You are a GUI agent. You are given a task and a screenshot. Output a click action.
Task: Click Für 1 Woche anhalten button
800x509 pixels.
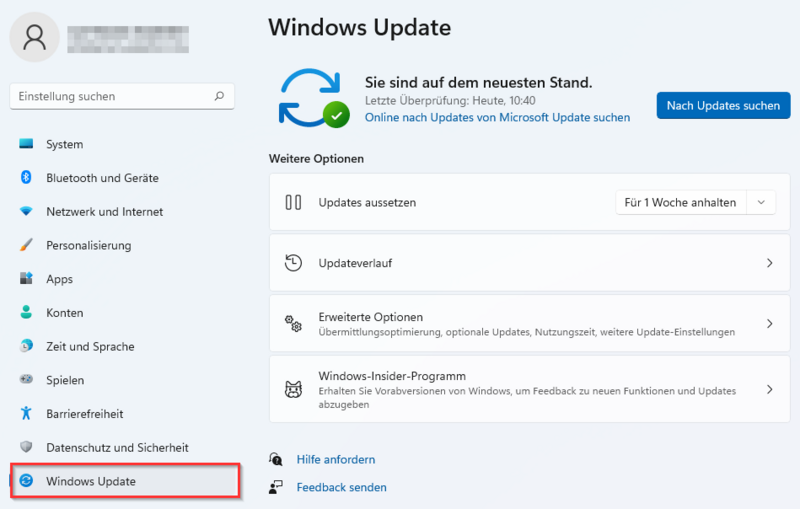[x=681, y=202]
